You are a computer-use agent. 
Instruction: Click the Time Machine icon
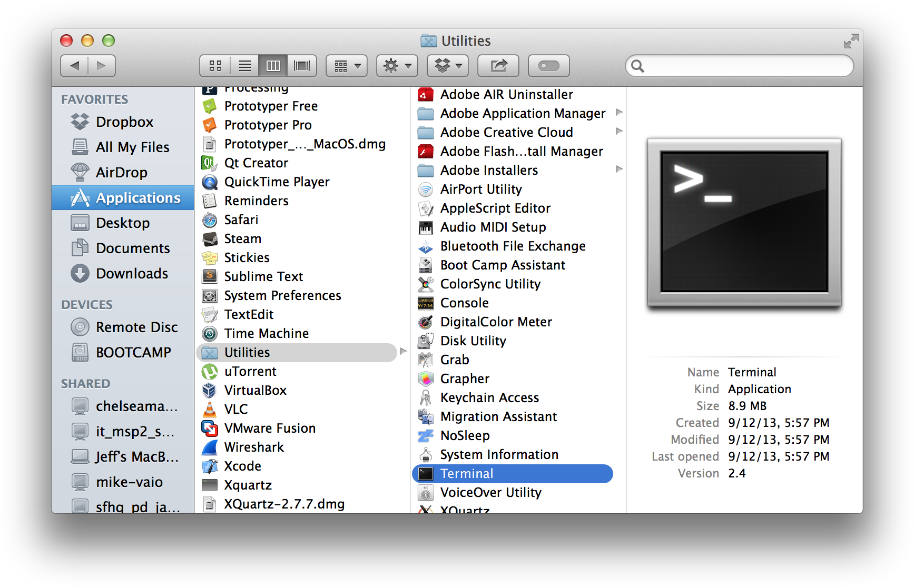tap(210, 334)
